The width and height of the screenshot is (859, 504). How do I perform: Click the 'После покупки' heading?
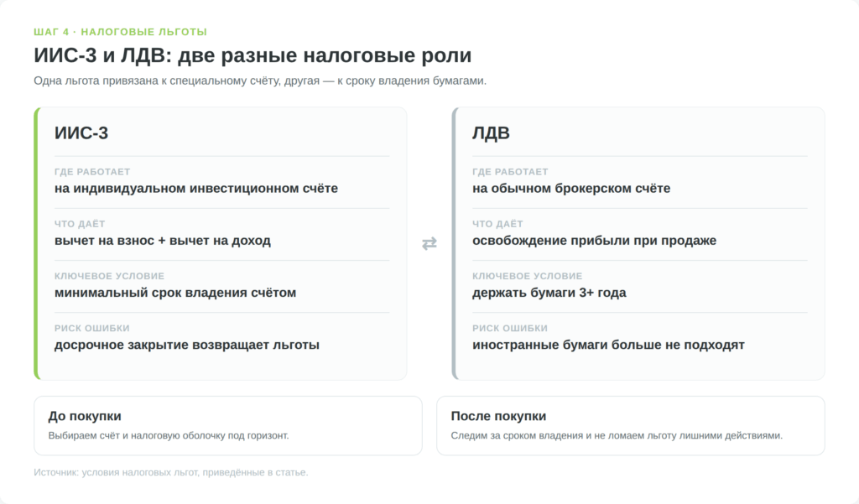498,416
